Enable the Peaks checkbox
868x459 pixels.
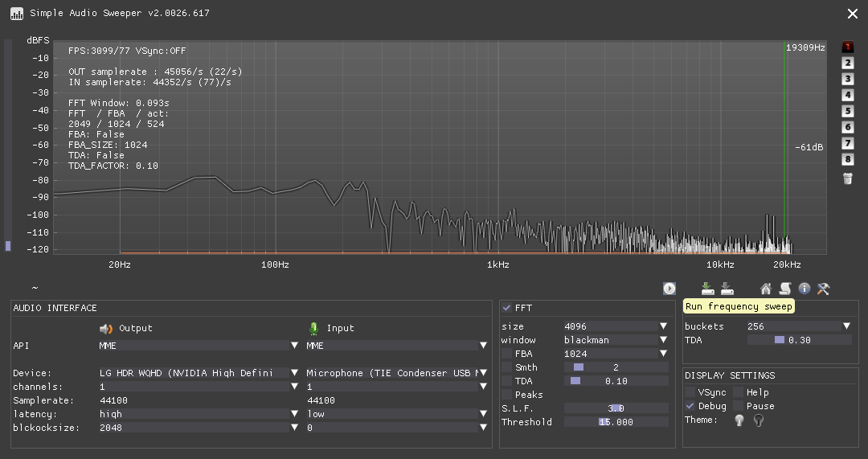507,395
